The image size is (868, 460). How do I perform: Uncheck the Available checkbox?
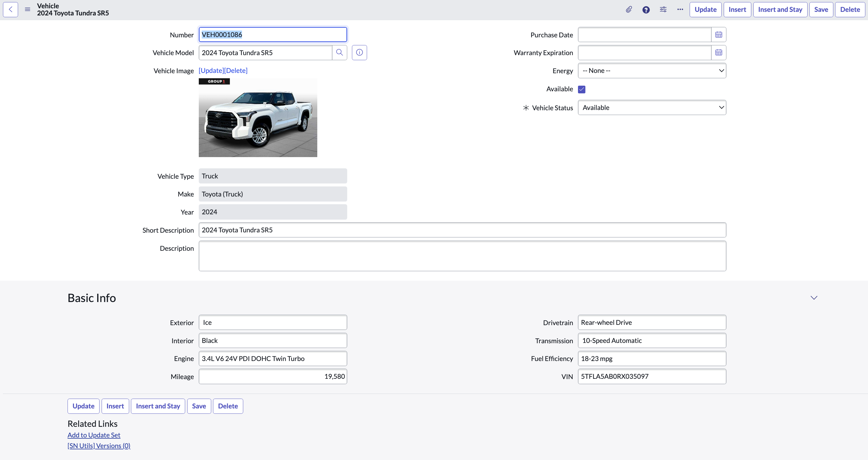tap(581, 90)
